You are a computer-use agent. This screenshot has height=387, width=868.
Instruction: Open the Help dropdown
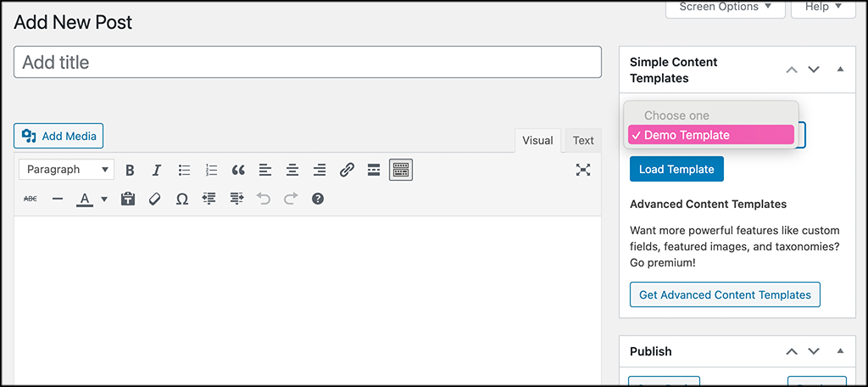823,7
